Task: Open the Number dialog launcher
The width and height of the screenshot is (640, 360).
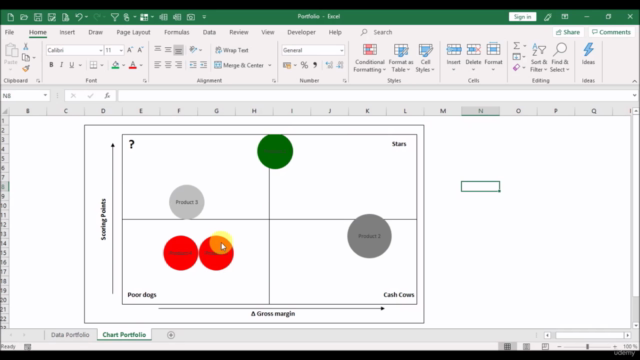Action: click(x=344, y=81)
